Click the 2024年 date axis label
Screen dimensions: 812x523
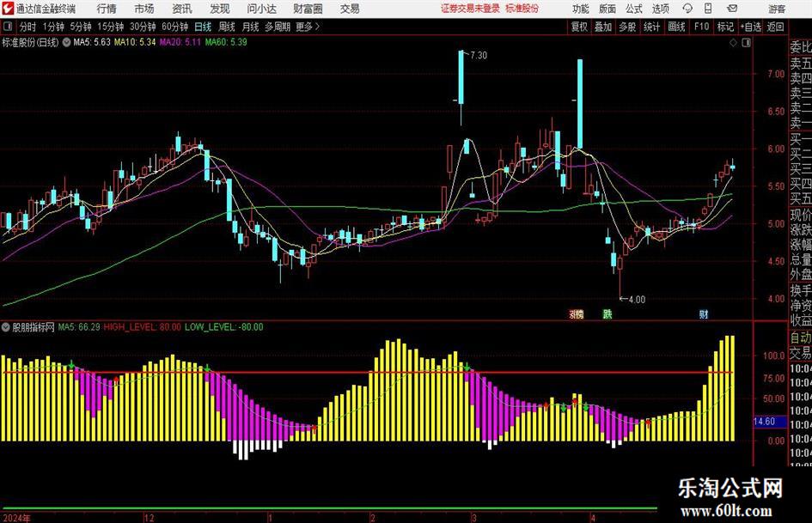[x=16, y=518]
